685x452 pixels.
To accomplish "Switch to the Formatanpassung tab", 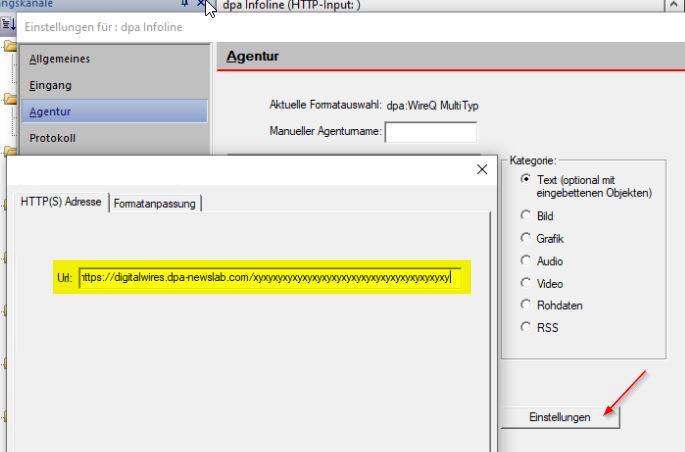I will coord(155,203).
